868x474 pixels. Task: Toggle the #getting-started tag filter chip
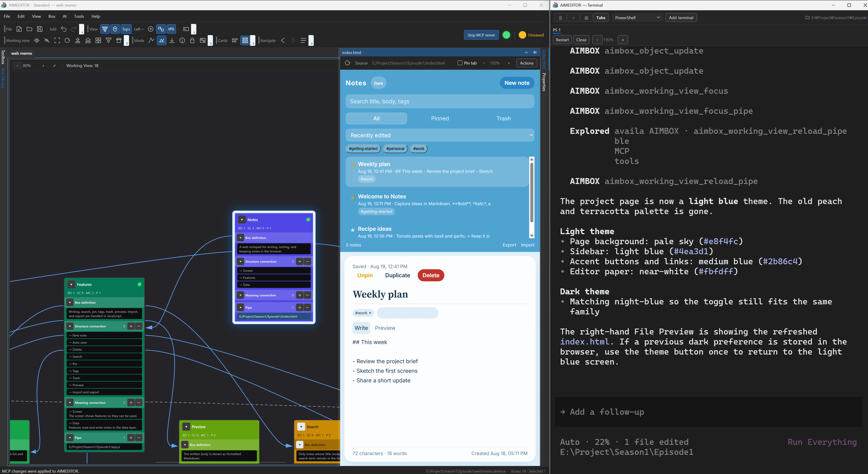[x=363, y=149]
